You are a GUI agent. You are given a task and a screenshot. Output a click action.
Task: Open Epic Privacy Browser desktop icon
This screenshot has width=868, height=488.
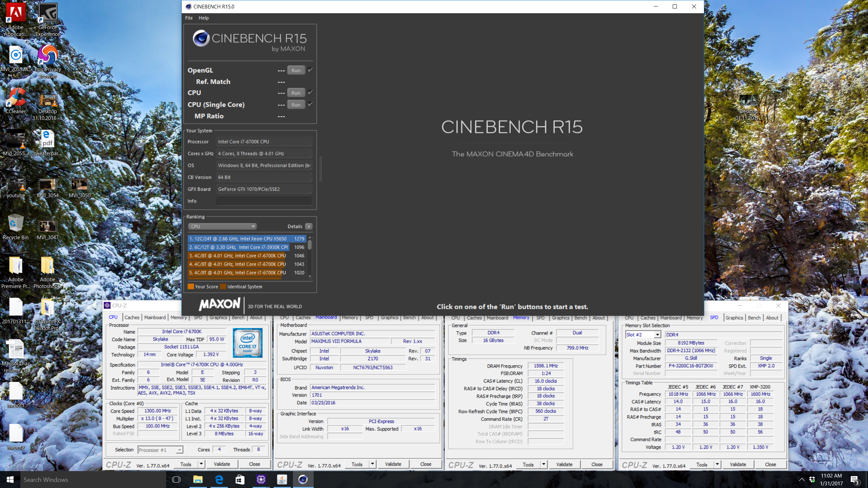click(x=47, y=62)
